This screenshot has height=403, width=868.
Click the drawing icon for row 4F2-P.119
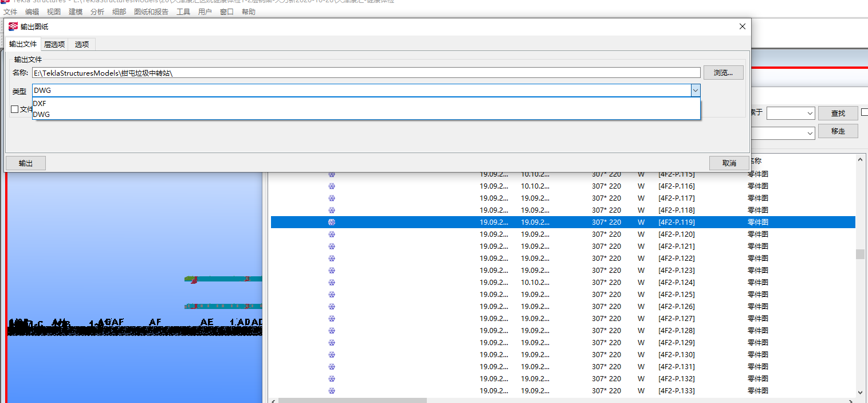[331, 222]
